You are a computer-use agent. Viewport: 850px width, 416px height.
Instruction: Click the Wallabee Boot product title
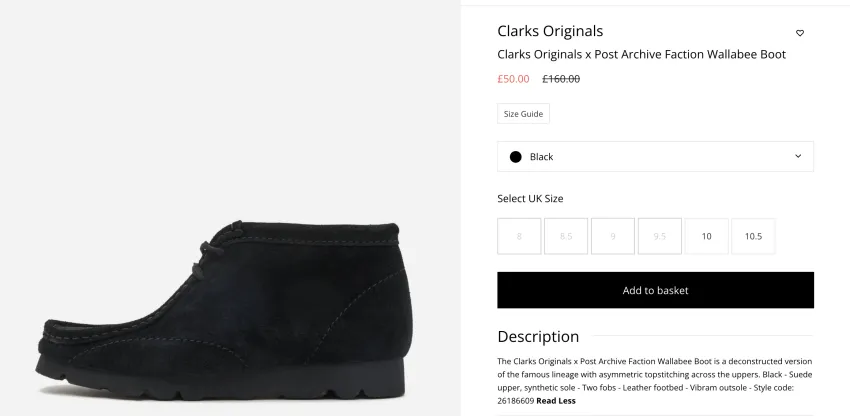(x=641, y=54)
